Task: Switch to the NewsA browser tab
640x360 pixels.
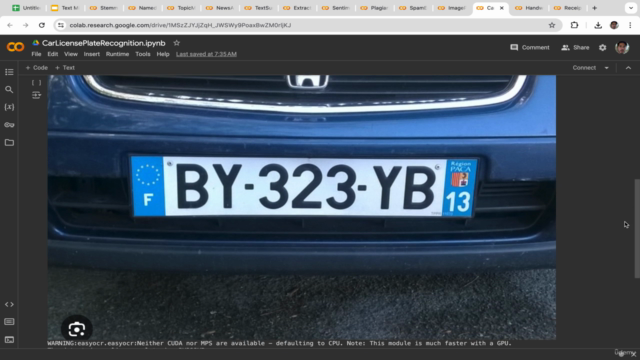Action: click(x=220, y=8)
